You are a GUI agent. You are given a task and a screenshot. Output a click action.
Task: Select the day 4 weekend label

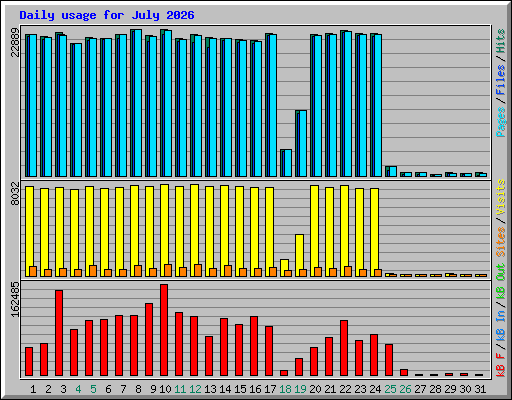[78, 389]
